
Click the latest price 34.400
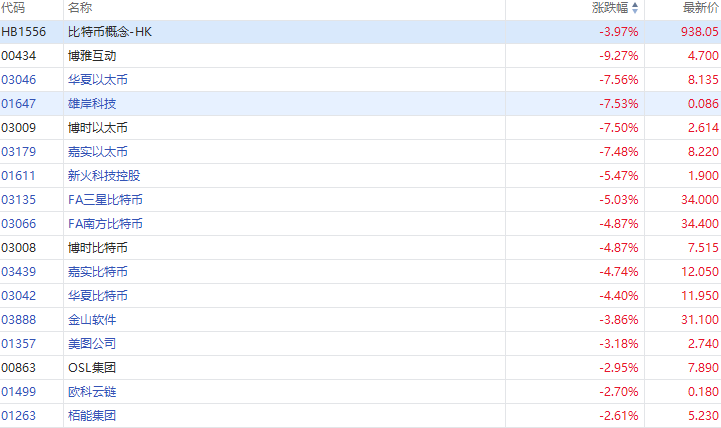(x=700, y=223)
